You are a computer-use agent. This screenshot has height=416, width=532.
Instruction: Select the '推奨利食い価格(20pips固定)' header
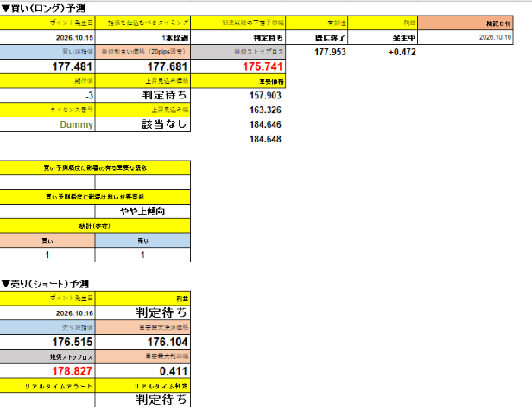click(x=142, y=52)
